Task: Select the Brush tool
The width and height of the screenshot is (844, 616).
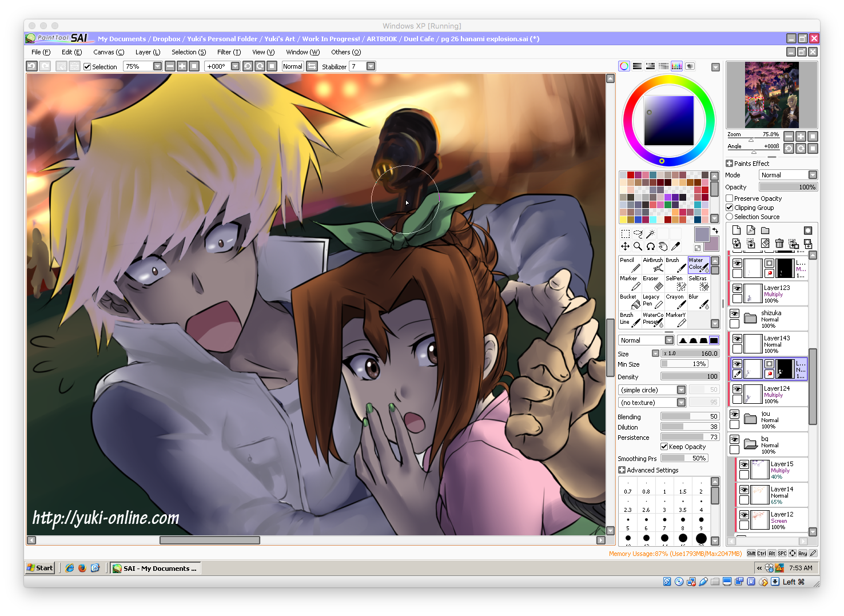Action: pyautogui.click(x=676, y=265)
